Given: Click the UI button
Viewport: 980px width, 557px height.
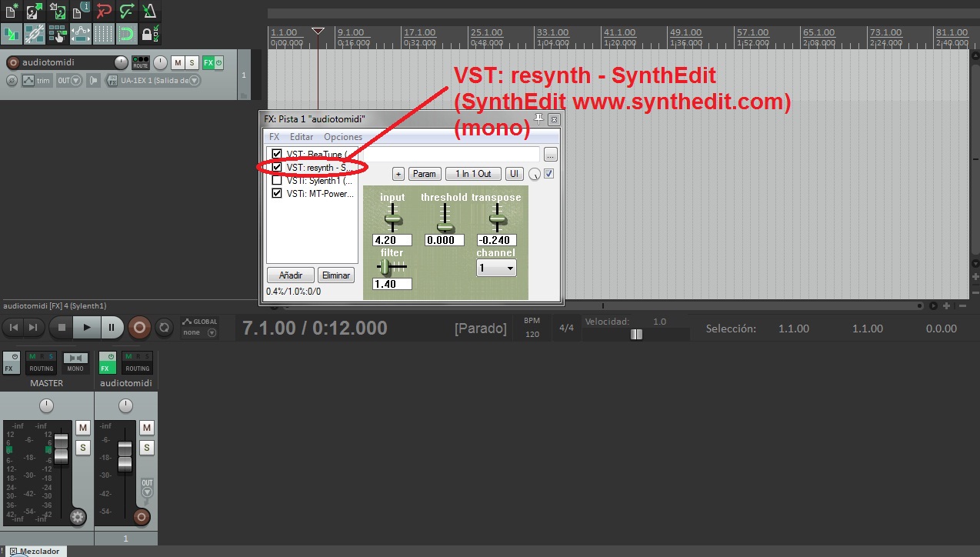Looking at the screenshot, I should click(514, 174).
